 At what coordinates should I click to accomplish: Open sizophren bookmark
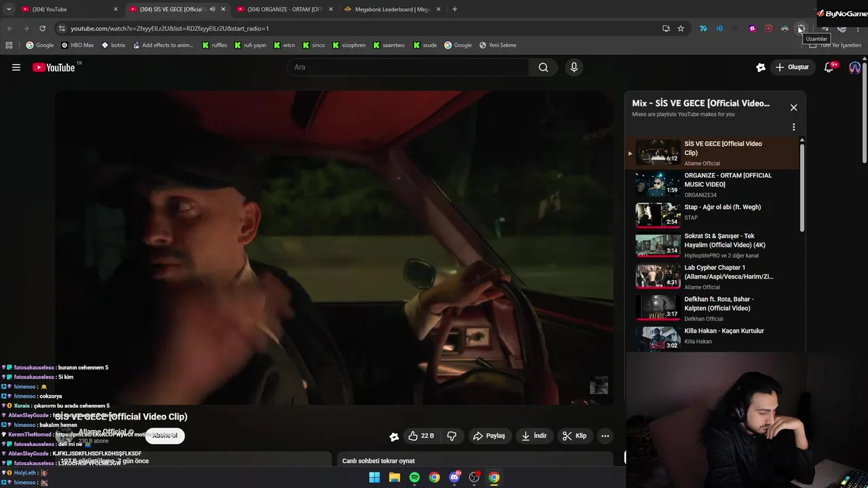(x=349, y=45)
